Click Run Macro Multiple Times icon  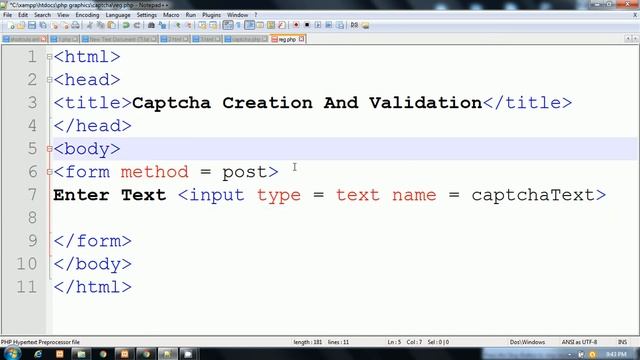pos(329,25)
